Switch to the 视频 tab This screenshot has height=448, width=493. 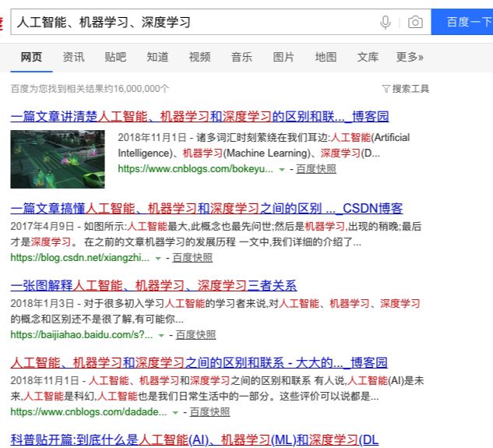[199, 57]
